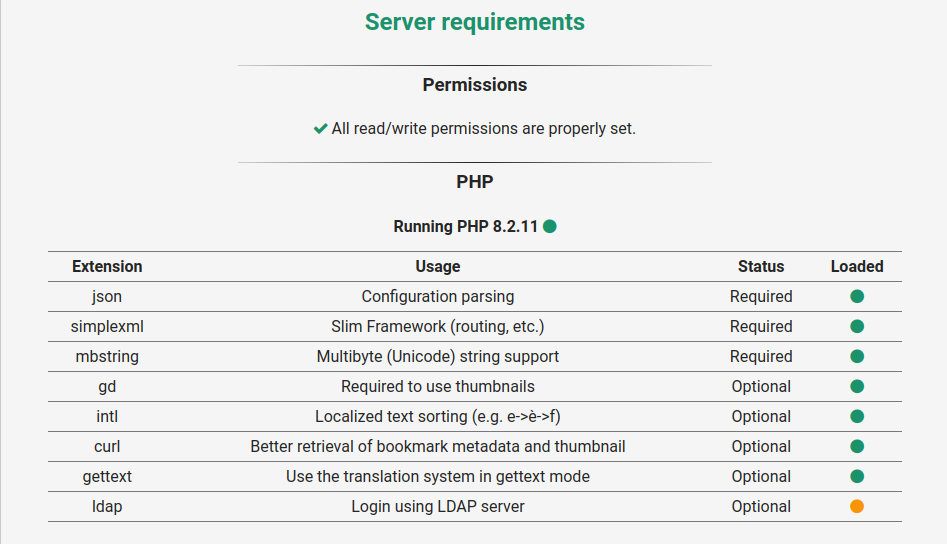Click the Status column header
The width and height of the screenshot is (947, 544).
761,266
